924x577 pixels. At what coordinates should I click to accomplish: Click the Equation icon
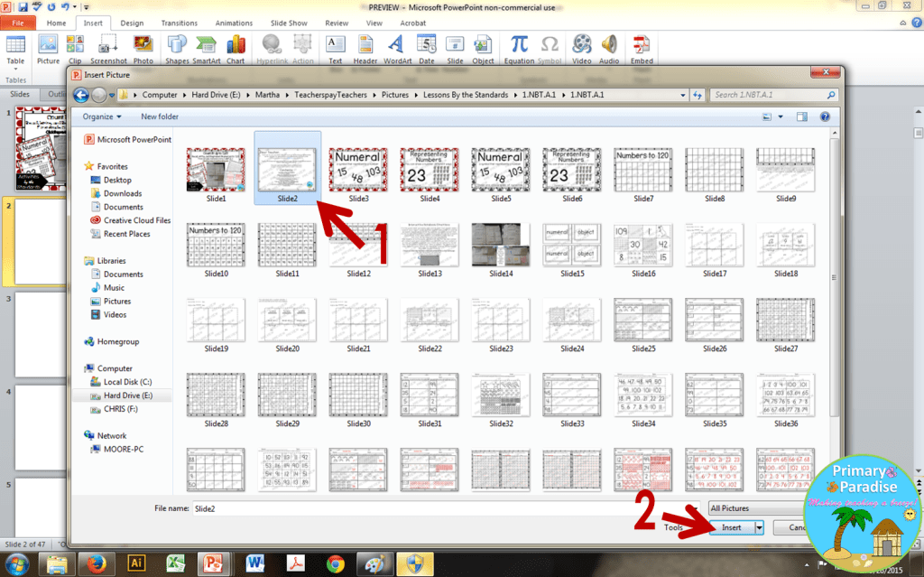519,50
